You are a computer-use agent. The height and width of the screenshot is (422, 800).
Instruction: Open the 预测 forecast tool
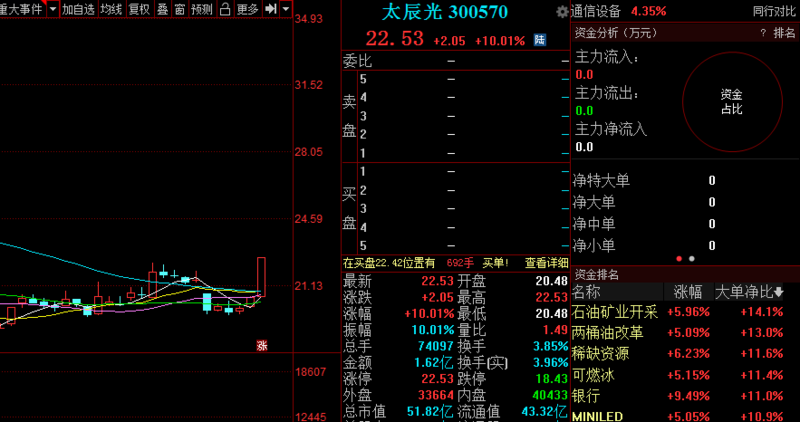[202, 9]
